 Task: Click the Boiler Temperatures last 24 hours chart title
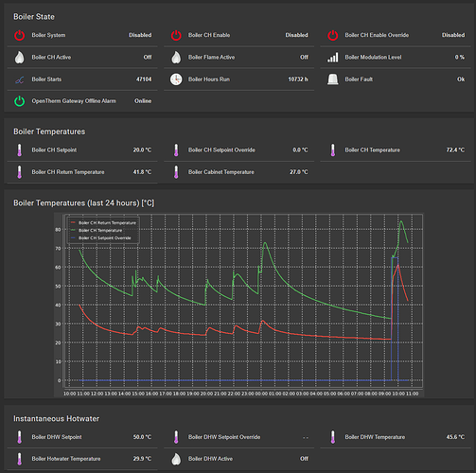tap(84, 203)
